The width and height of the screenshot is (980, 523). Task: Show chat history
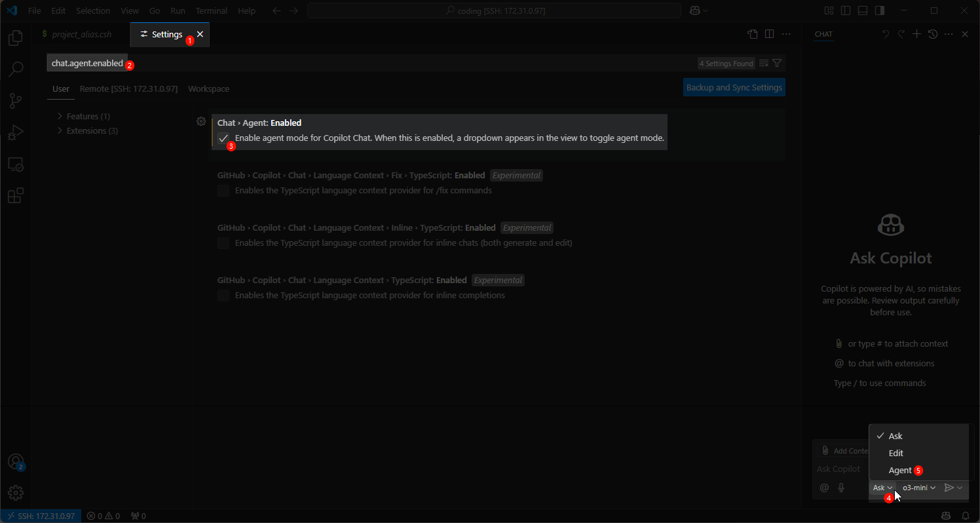[933, 34]
